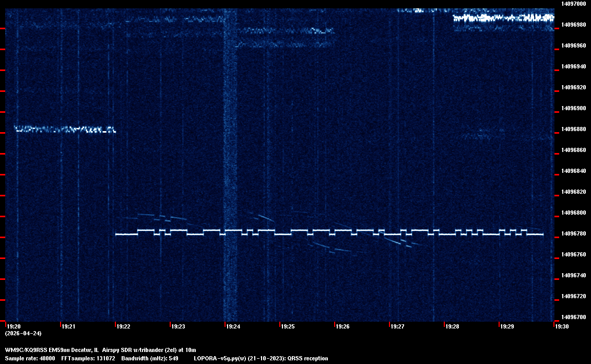Select the 19:29 time marker
Image resolution: width=591 pixels, height=364 pixels.
coord(507,326)
